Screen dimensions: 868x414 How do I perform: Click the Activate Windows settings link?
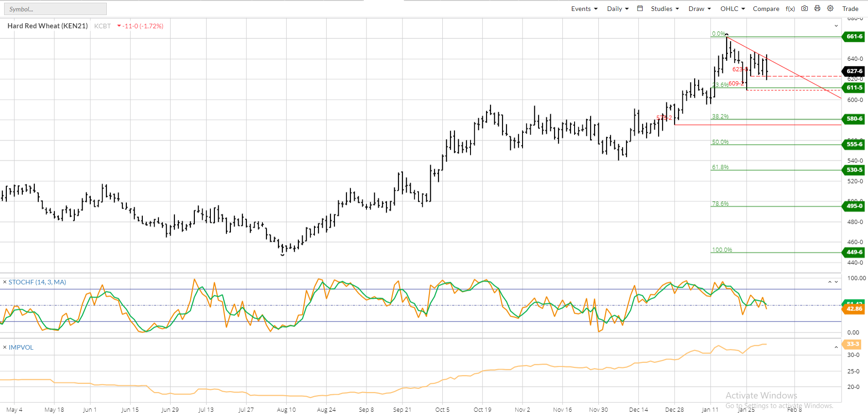pyautogui.click(x=779, y=405)
